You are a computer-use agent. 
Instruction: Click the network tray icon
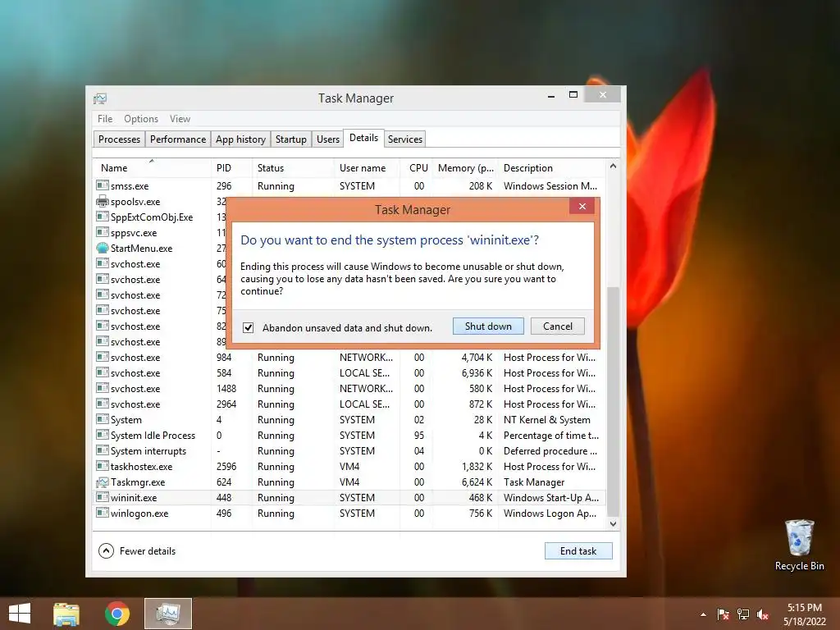pos(743,614)
